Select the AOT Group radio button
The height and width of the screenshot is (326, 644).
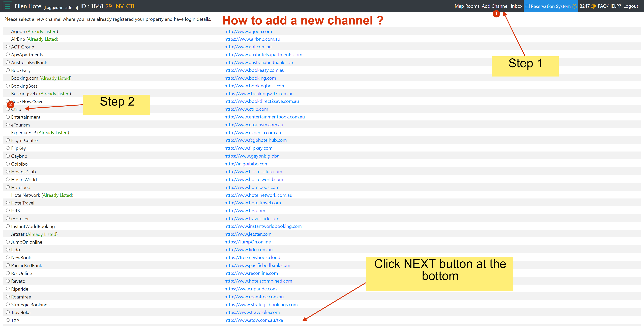pos(8,47)
